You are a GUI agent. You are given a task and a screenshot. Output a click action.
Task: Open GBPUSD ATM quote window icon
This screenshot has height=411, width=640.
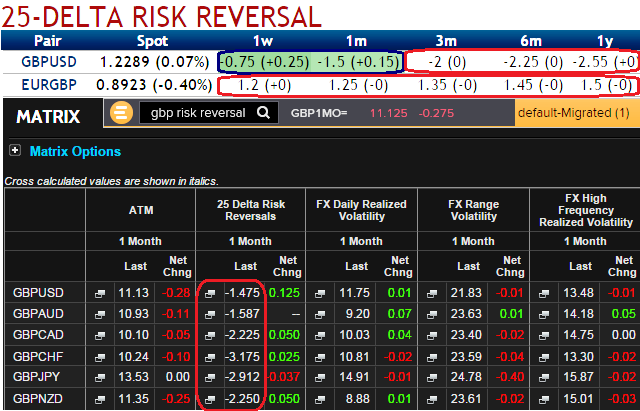pyautogui.click(x=100, y=292)
